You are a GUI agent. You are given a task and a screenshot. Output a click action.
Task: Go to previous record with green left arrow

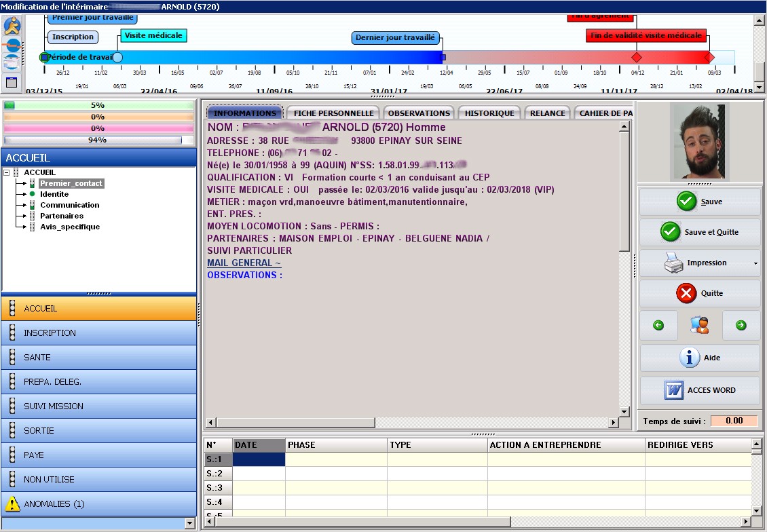(x=658, y=325)
